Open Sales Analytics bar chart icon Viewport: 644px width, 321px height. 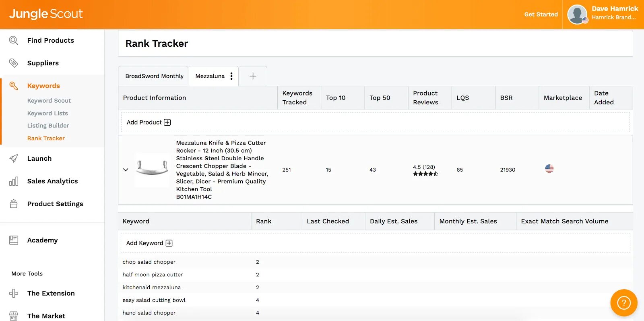click(x=14, y=181)
